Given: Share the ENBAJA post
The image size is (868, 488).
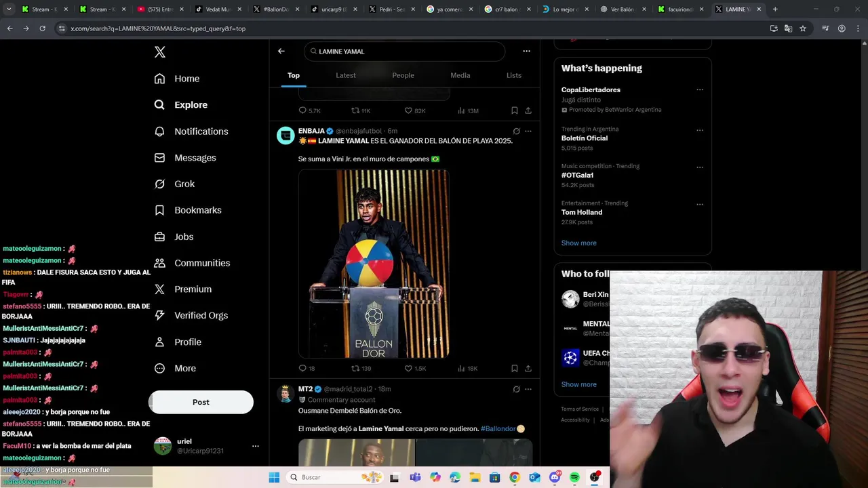Looking at the screenshot, I should point(528,369).
